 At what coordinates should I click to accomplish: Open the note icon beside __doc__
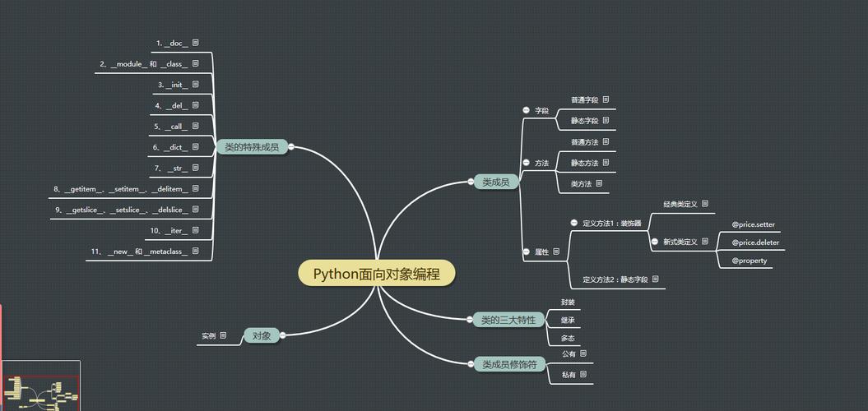196,42
